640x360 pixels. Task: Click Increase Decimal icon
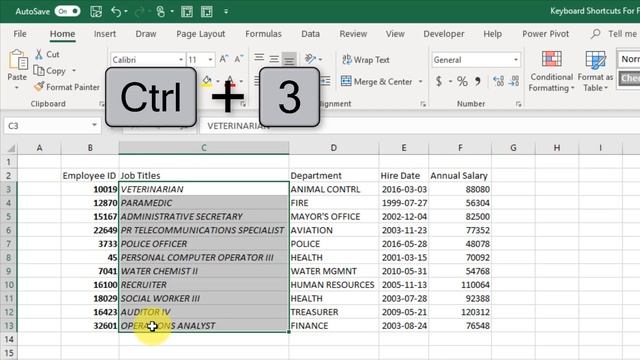click(x=498, y=81)
